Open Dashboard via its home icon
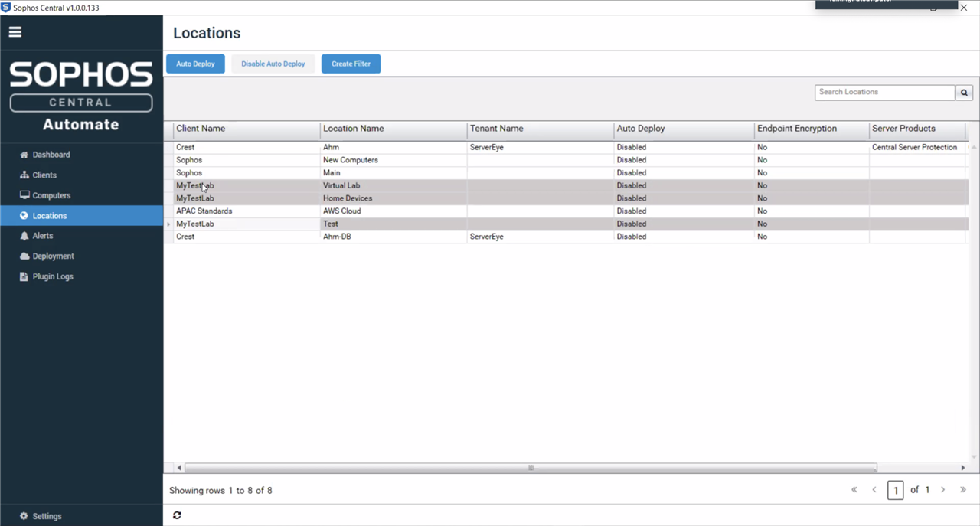The image size is (980, 526). click(24, 155)
